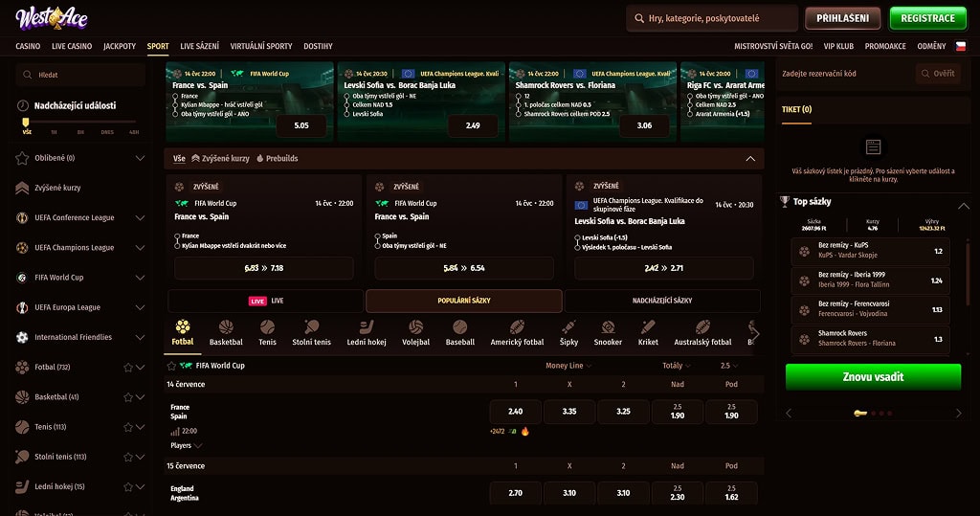Expand UEFA Champions League in the sidebar

(x=140, y=248)
